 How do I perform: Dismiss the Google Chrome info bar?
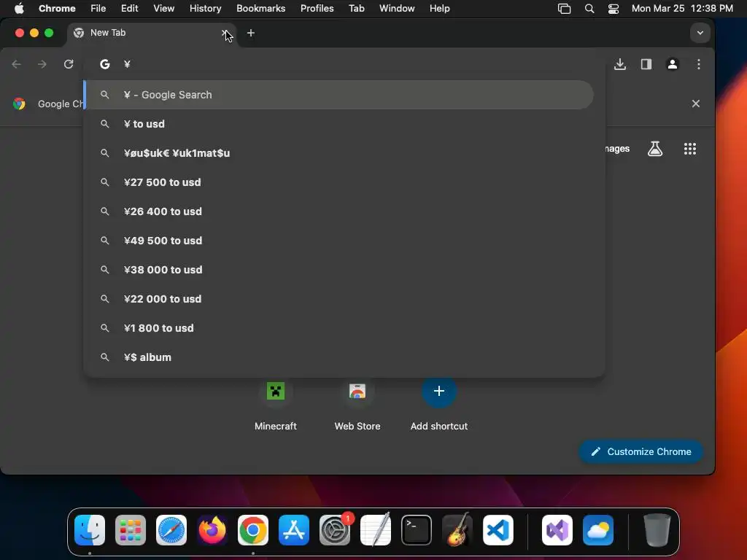click(695, 104)
